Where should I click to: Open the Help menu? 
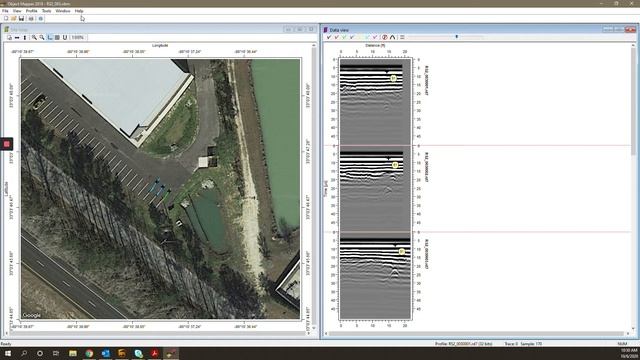[x=79, y=11]
